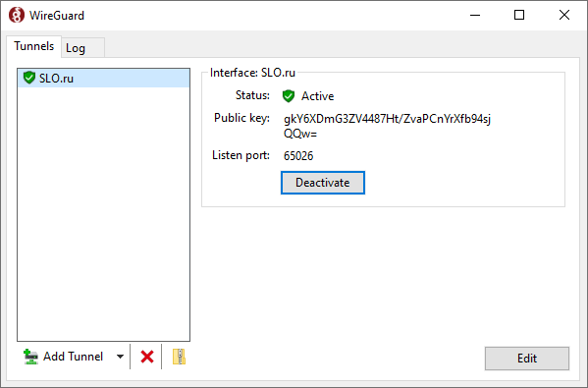588x388 pixels.
Task: Click the WireGuard title text
Action: [57, 16]
